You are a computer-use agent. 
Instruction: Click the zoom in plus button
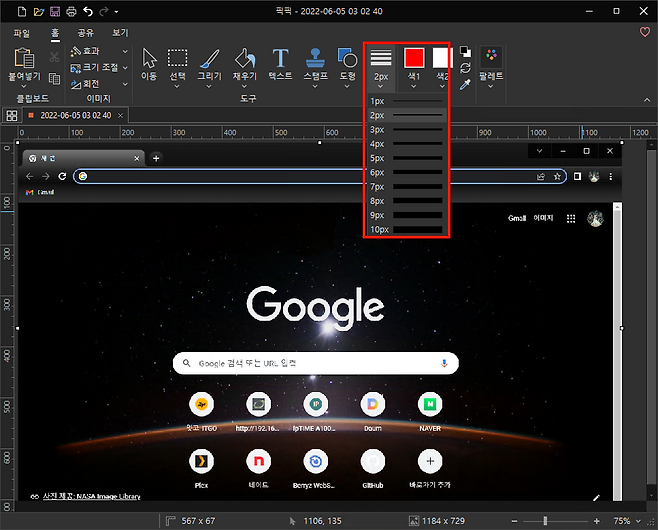(597, 521)
